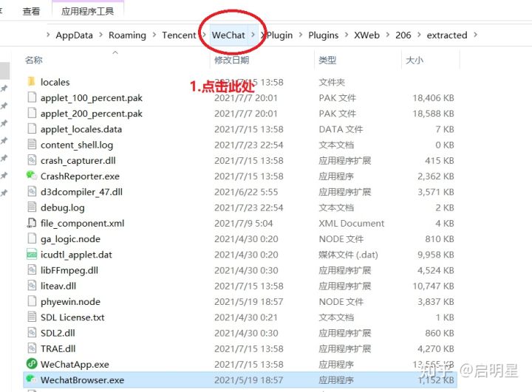
Task: Expand the chevron after AppData in the path
Action: click(100, 35)
